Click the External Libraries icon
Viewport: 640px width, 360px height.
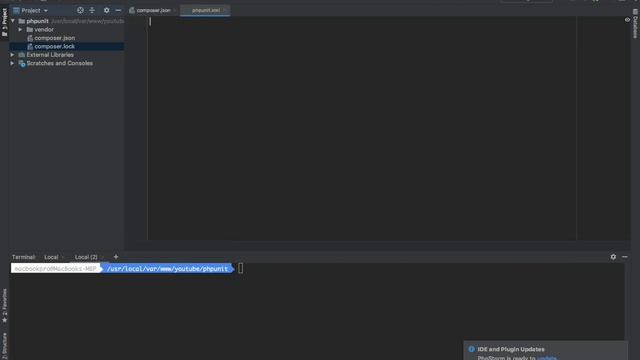pos(22,55)
